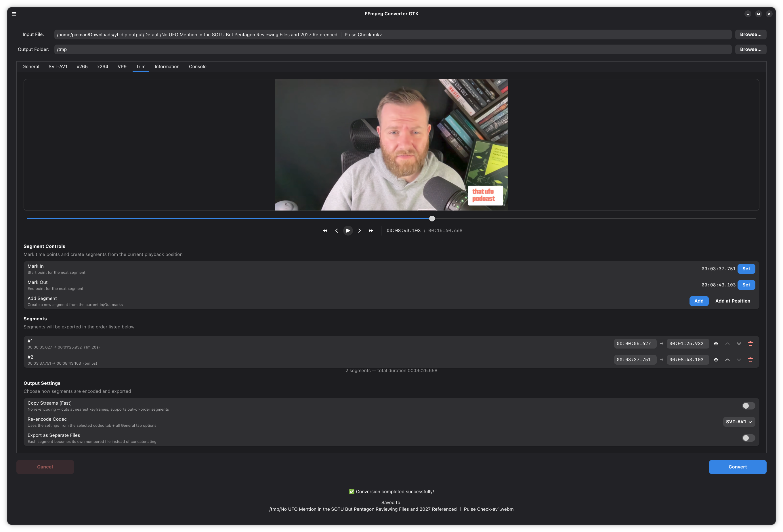Move segment #1 down
783x532 pixels.
click(x=739, y=344)
